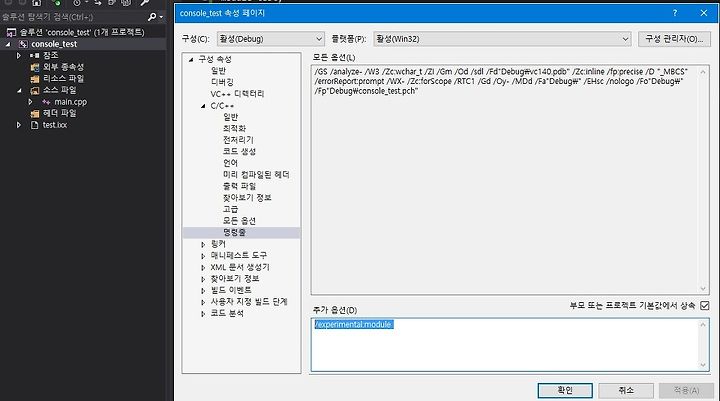This screenshot has height=401, width=720.
Task: Close the console_test property pages dialog
Action: click(x=704, y=13)
